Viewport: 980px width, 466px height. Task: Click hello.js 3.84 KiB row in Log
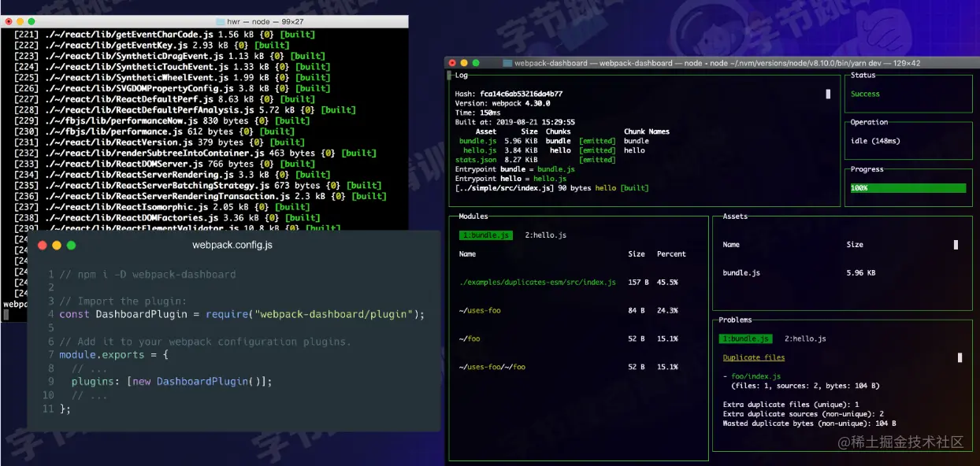[x=554, y=150]
